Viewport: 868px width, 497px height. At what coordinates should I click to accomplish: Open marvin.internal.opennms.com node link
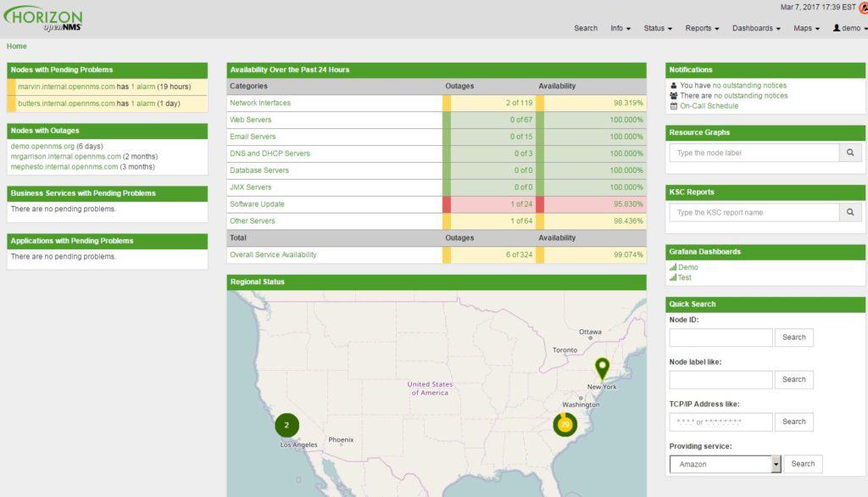click(x=66, y=87)
